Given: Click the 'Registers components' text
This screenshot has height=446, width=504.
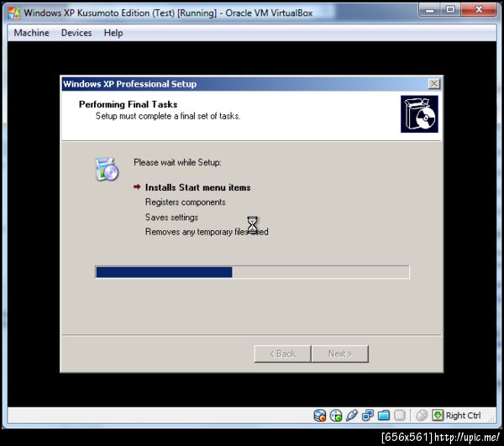Looking at the screenshot, I should pos(185,202).
